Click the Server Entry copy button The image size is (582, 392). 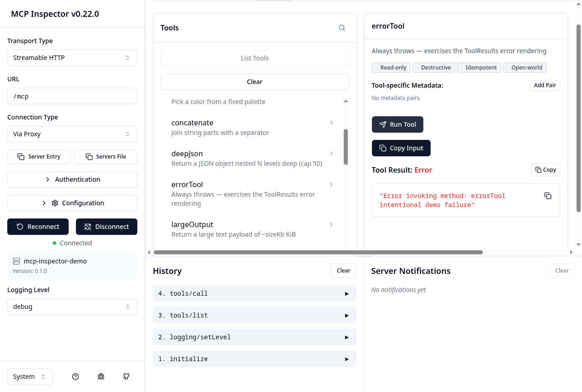(x=39, y=157)
